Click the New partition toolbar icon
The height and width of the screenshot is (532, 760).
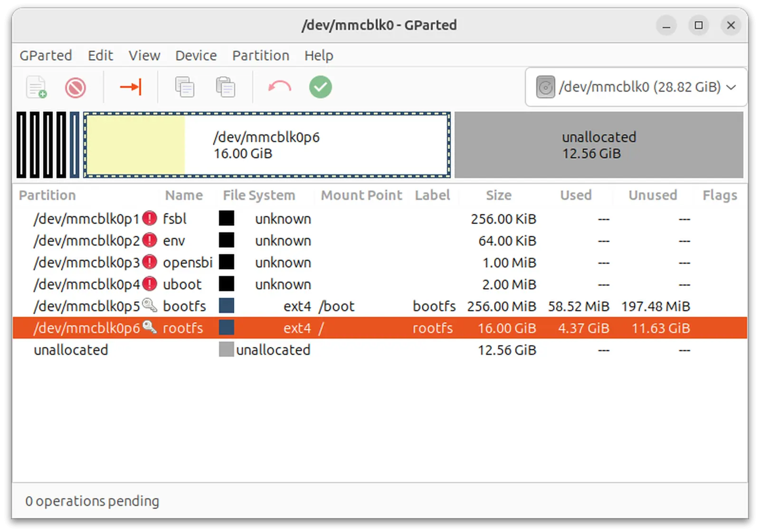click(37, 87)
